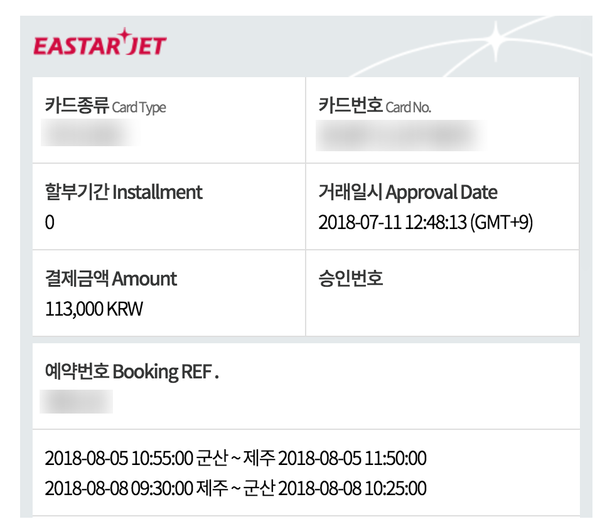This screenshot has width=600, height=529.
Task: Click the 군산 ~ 제주 outbound flight line
Action: tap(235, 458)
